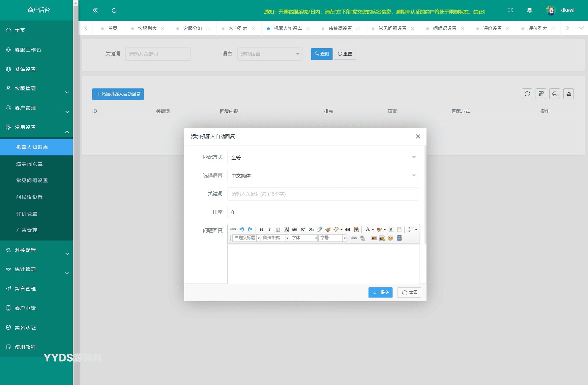The image size is (588, 385).
Task: Toggle HTML source mode in editor
Action: click(x=233, y=229)
